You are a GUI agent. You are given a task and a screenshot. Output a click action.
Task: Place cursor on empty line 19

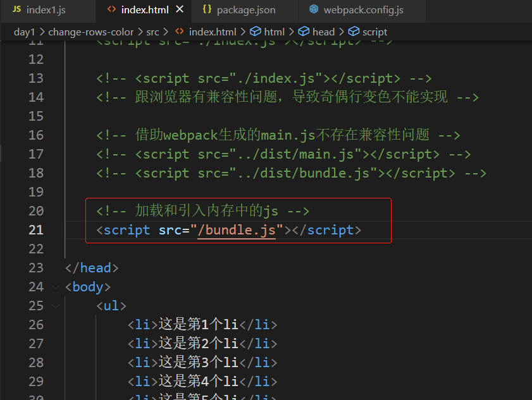point(299,192)
